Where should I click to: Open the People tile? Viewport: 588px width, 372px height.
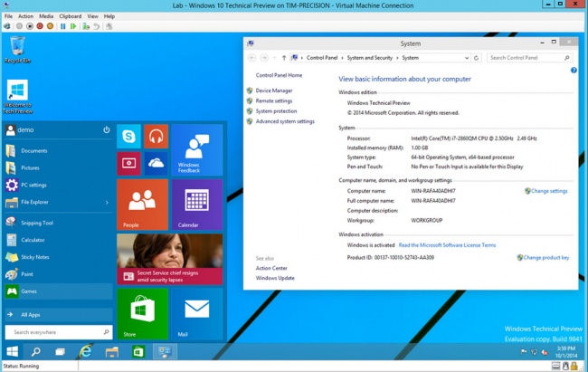(143, 205)
